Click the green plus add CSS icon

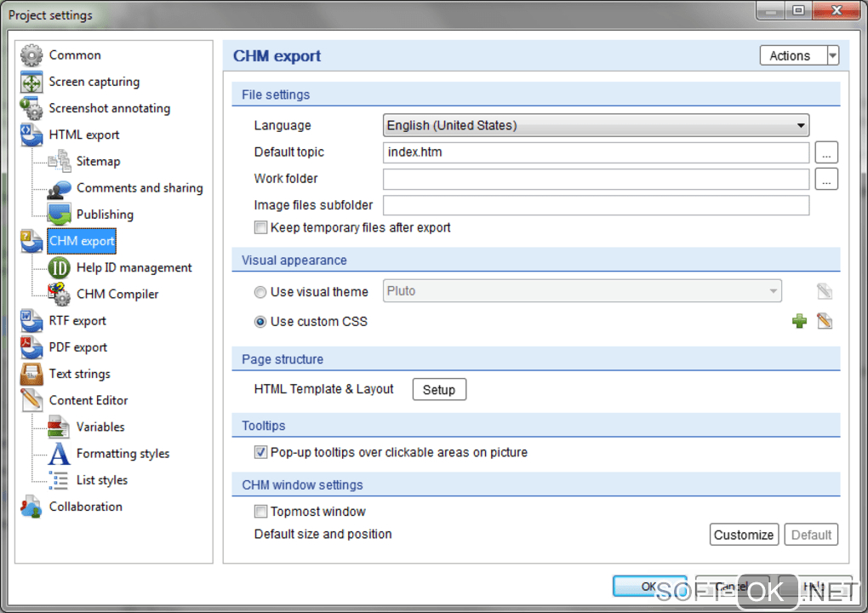tap(799, 322)
